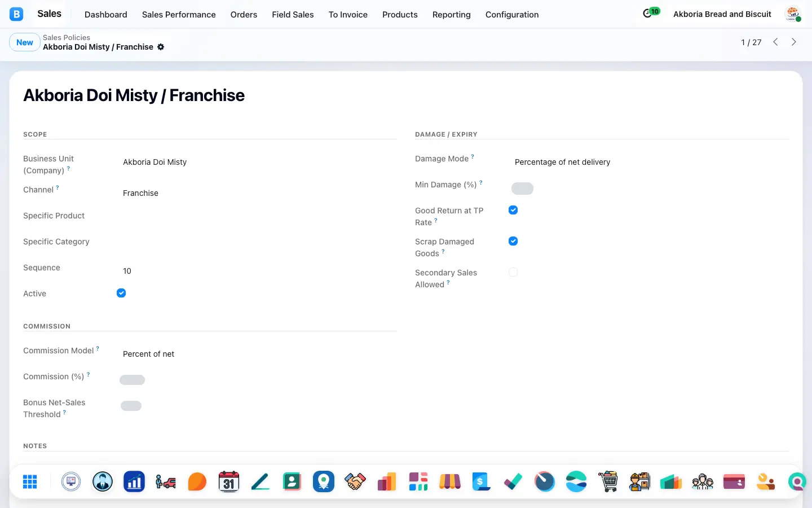Open the Configuration menu
Image resolution: width=812 pixels, height=508 pixels.
tap(512, 14)
